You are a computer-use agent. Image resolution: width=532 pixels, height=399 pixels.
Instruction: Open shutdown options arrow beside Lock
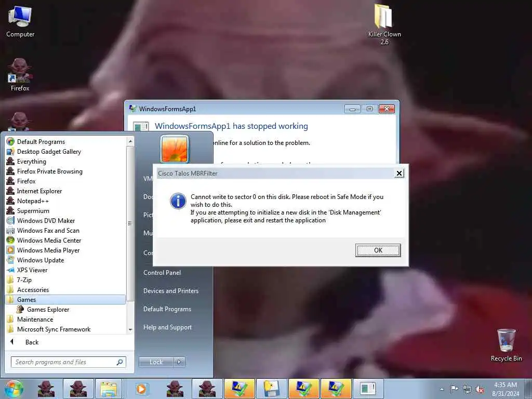(179, 362)
